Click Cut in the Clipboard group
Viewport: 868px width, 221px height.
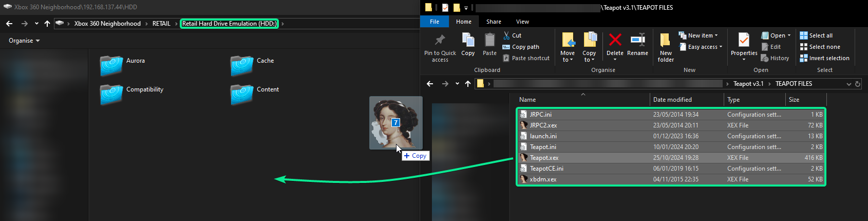513,35
